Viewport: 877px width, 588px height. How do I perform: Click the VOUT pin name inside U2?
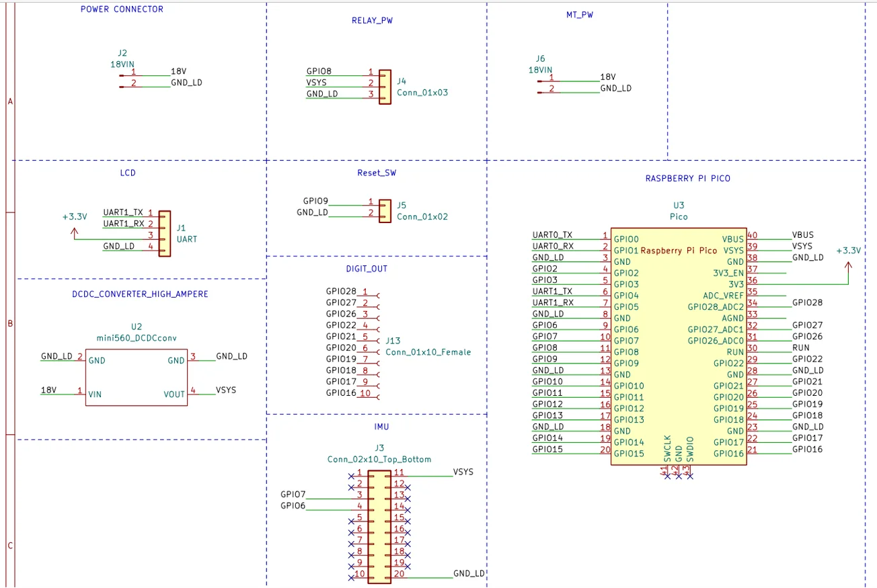(x=174, y=394)
